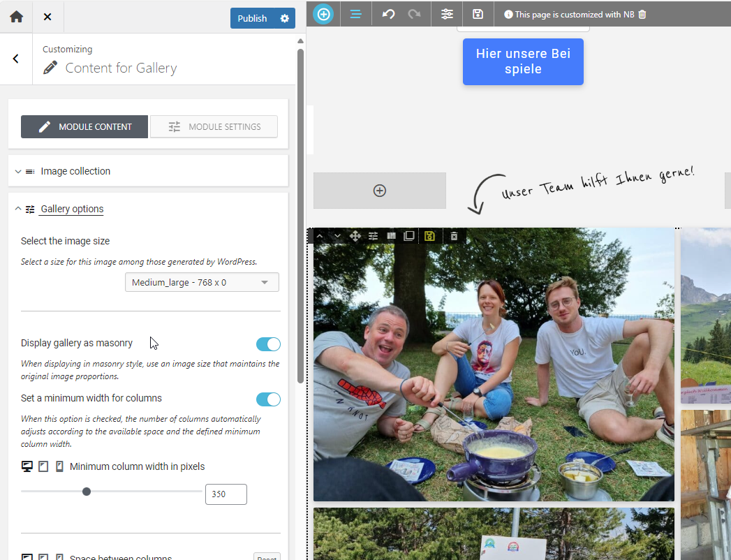Close the customizer with the X icon
Screen dimensions: 731x560
tap(47, 17)
